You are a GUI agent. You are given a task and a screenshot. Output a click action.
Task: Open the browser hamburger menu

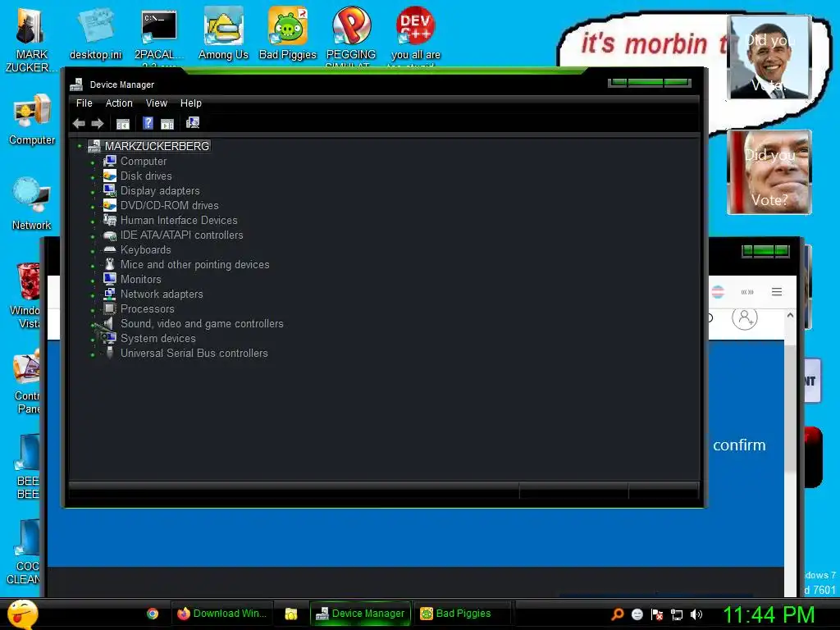pos(777,292)
